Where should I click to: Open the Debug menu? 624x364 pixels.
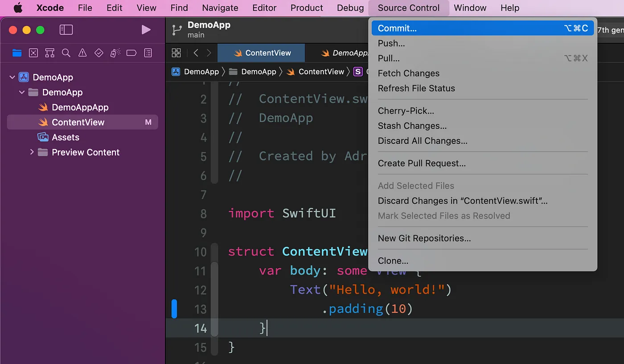350,8
